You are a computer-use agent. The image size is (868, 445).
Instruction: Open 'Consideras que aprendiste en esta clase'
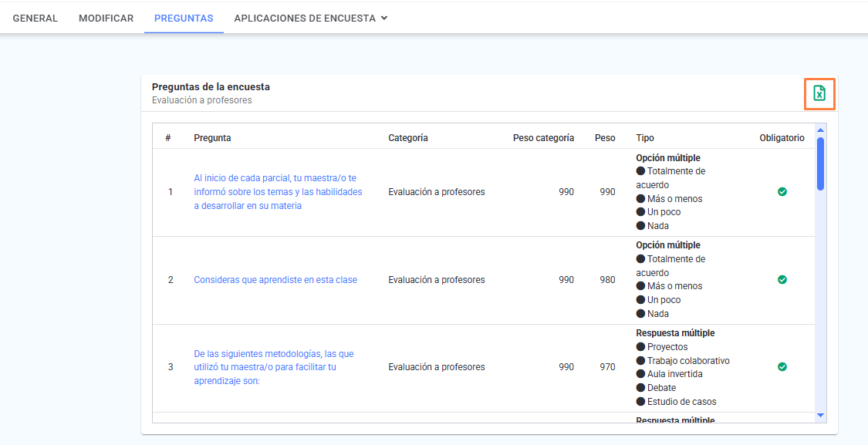point(275,280)
